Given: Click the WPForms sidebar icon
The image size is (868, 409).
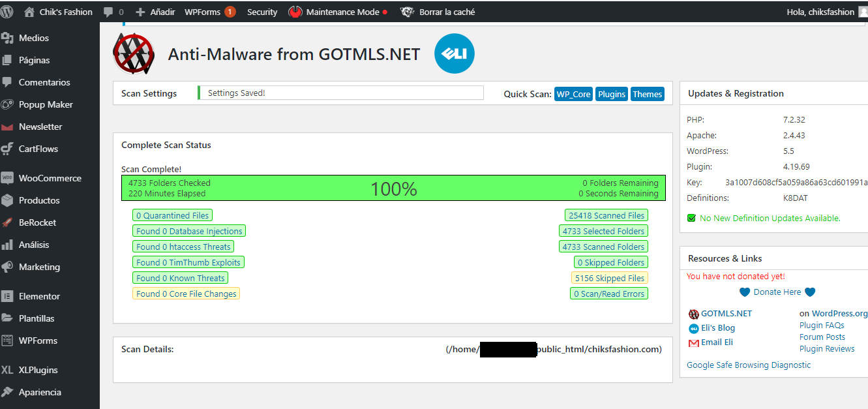Looking at the screenshot, I should [8, 341].
